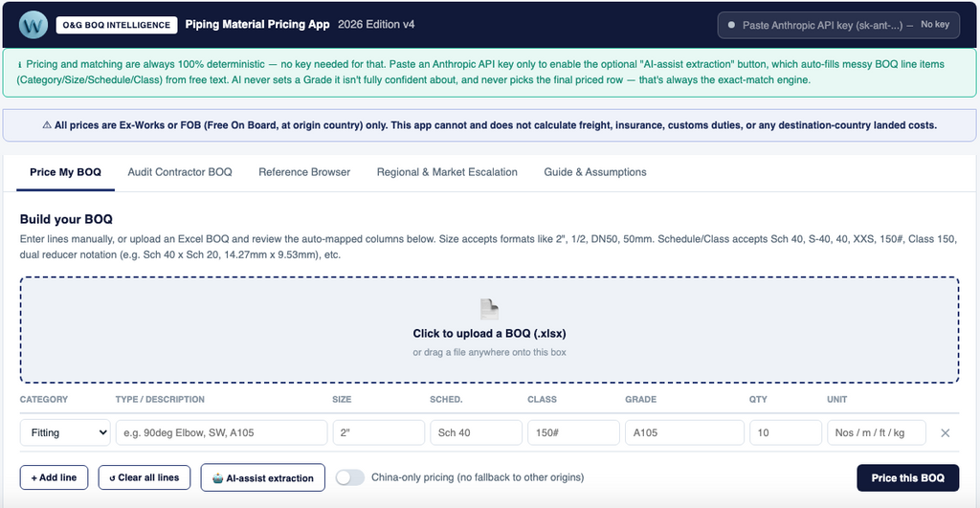Click the Qty input field
Screen dimensions: 980x508
(x=786, y=433)
